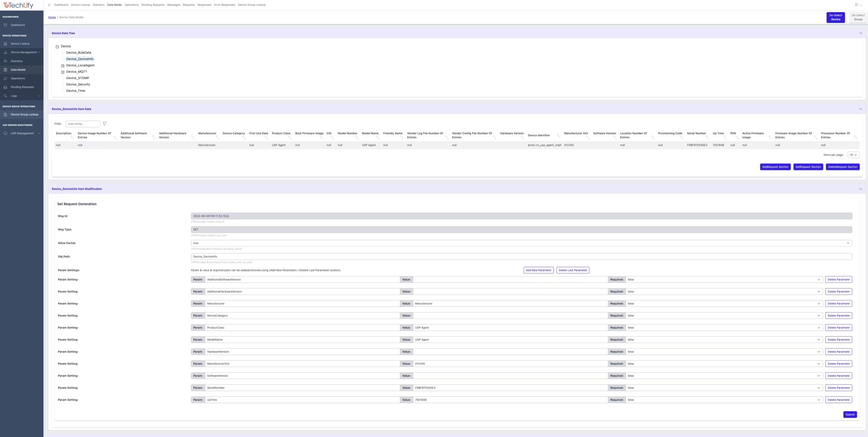
Task: Collapse the Device_DeviceInfo Item Modification panel
Action: pos(860,189)
